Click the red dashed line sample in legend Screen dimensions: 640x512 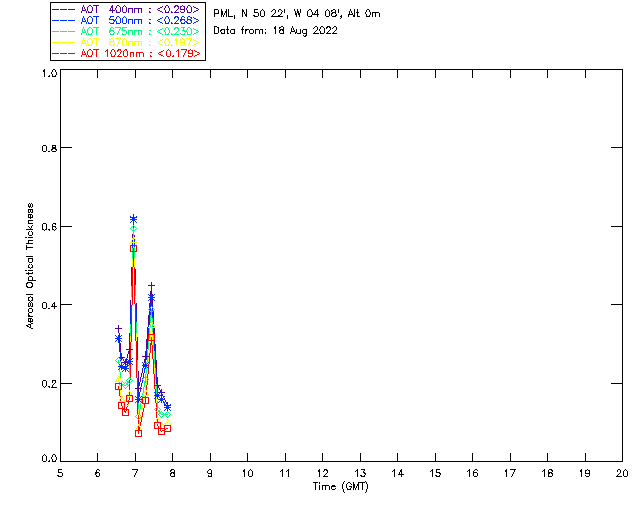coord(64,53)
